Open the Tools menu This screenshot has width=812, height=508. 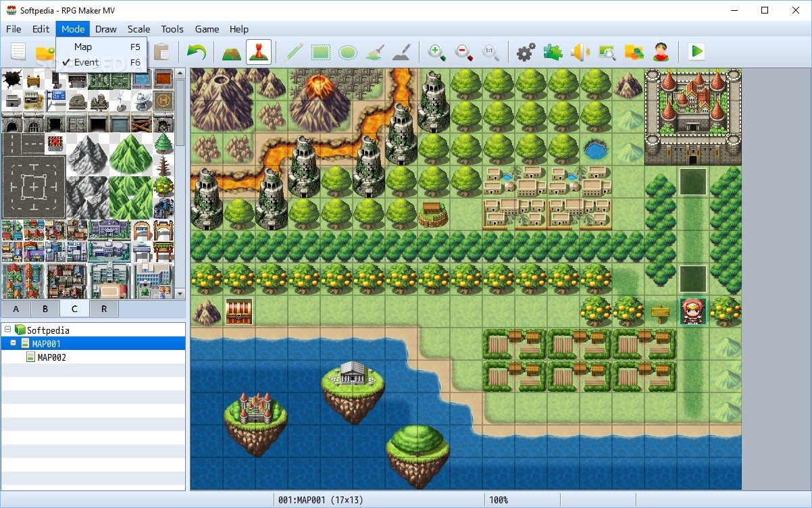click(172, 29)
